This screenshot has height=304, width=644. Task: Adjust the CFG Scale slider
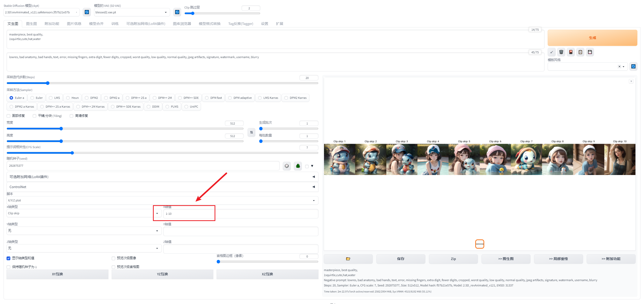(162, 153)
